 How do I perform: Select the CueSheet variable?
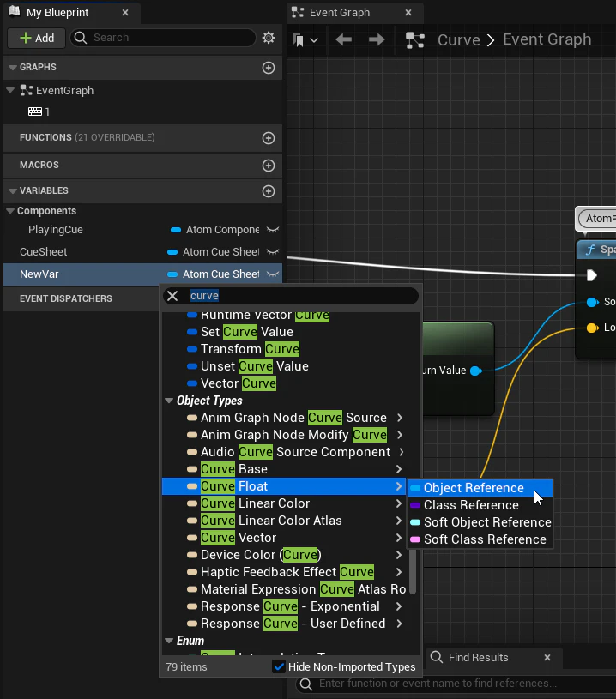click(43, 252)
